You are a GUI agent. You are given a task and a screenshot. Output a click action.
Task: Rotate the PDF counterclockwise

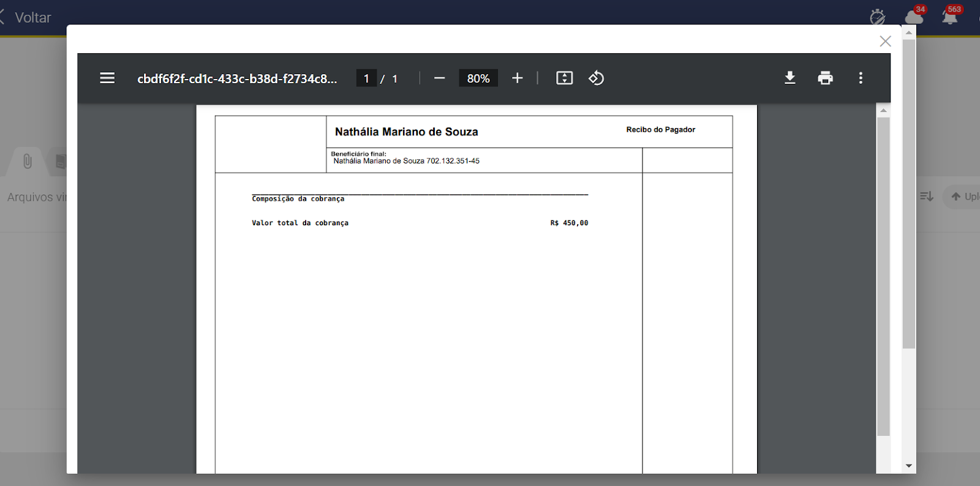pyautogui.click(x=596, y=78)
